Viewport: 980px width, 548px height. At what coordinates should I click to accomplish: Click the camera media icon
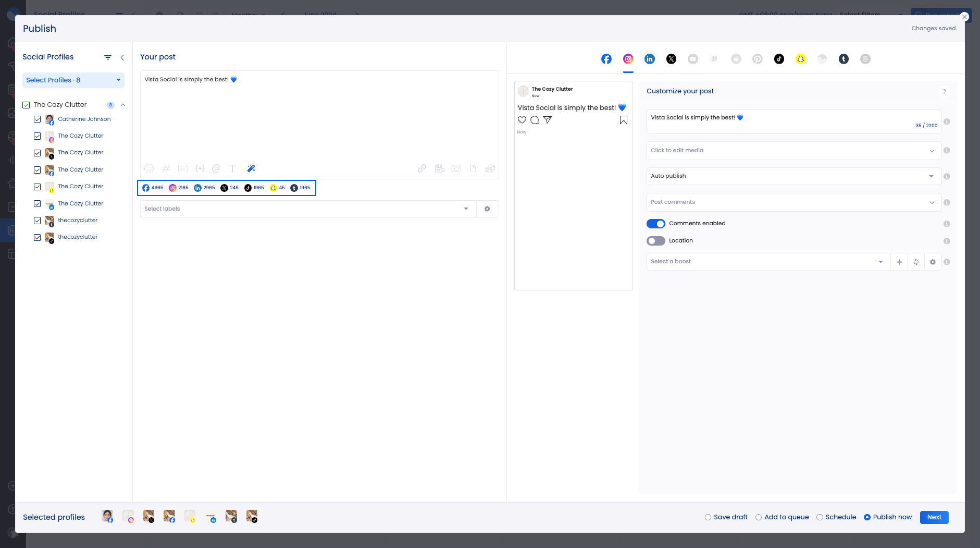(456, 168)
